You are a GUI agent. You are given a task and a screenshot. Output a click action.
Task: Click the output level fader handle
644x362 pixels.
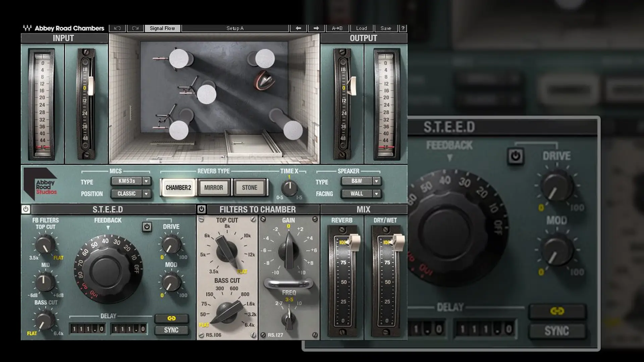pyautogui.click(x=352, y=85)
